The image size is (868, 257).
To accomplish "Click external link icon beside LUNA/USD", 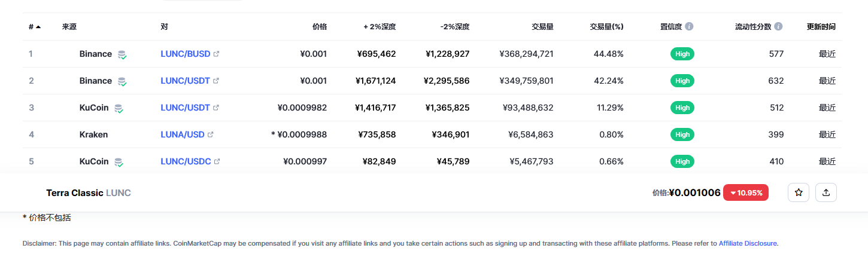I will coord(210,134).
